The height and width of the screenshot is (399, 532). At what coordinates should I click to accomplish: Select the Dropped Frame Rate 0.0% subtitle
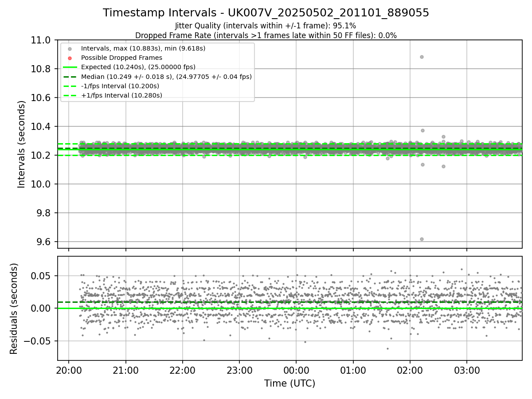[266, 35]
